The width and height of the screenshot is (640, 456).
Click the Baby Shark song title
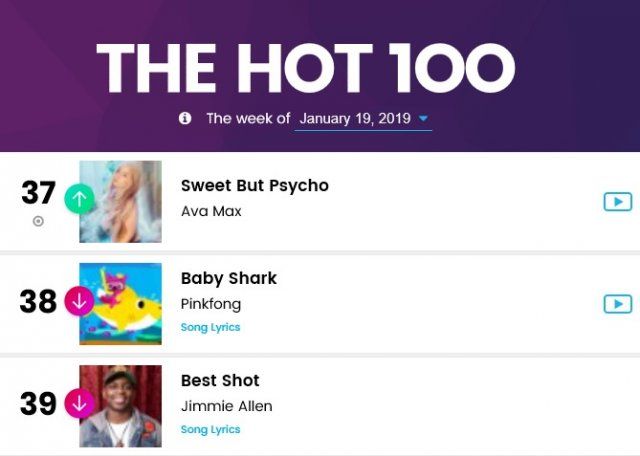[x=228, y=278]
